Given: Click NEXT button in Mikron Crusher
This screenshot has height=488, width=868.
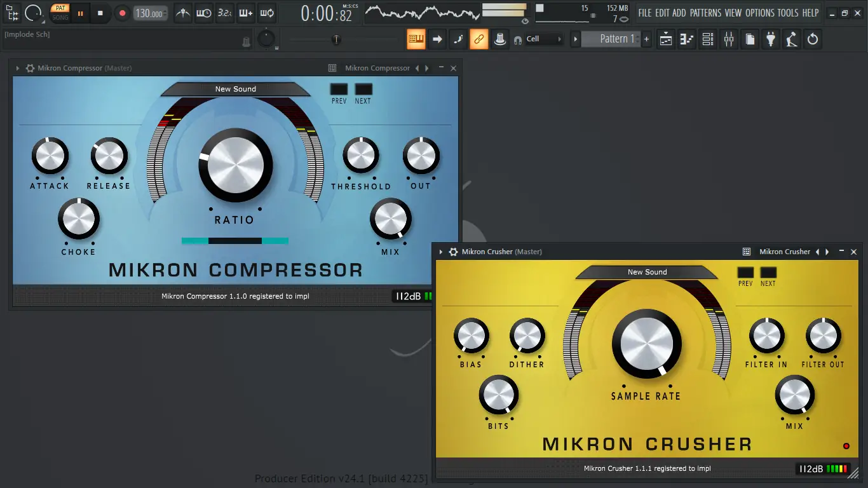Looking at the screenshot, I should click(768, 273).
